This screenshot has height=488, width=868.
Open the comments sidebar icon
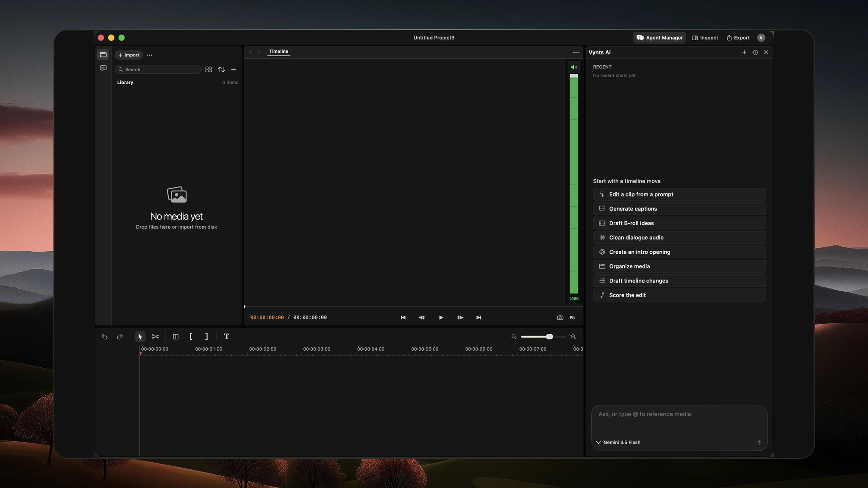(x=103, y=68)
